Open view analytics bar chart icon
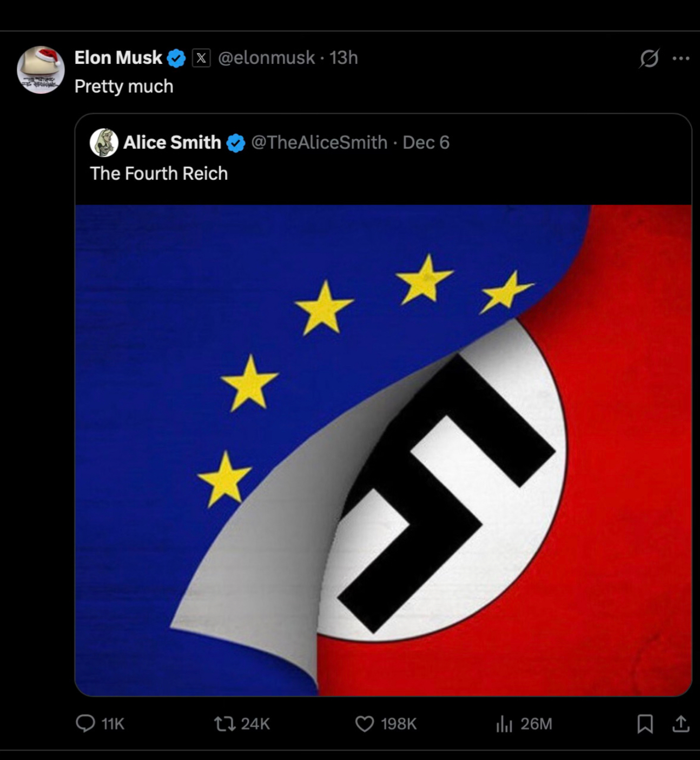 click(504, 724)
